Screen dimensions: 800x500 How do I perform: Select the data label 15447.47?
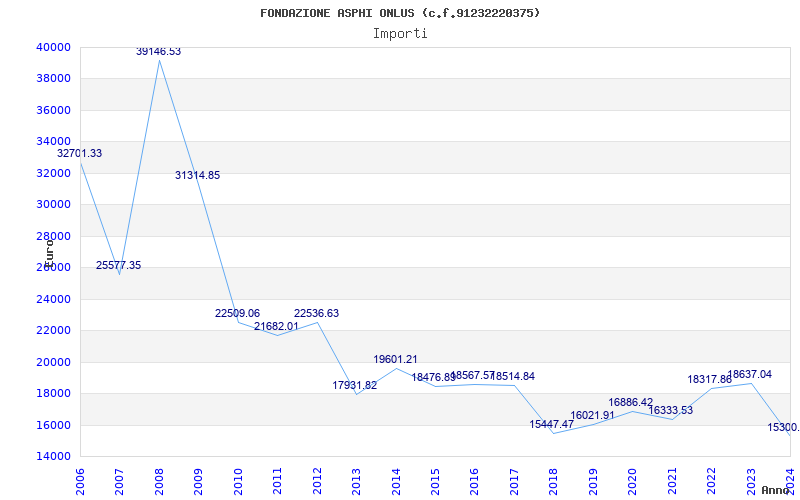tap(552, 424)
